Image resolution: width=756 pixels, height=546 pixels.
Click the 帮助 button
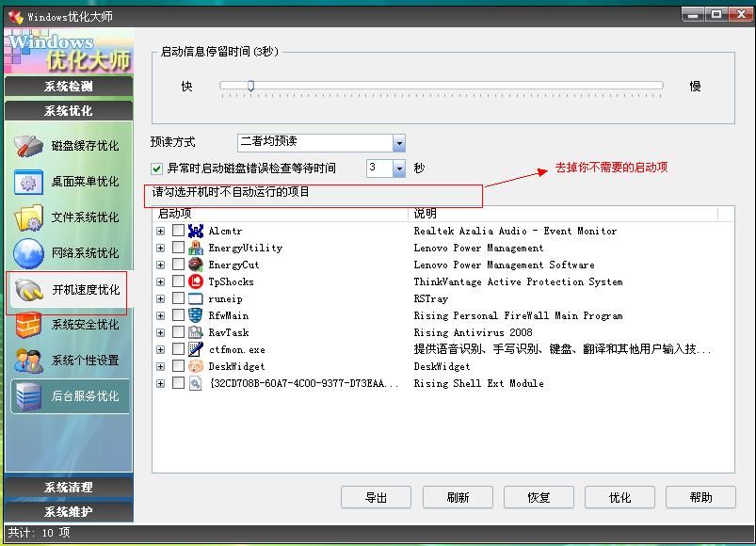point(700,497)
